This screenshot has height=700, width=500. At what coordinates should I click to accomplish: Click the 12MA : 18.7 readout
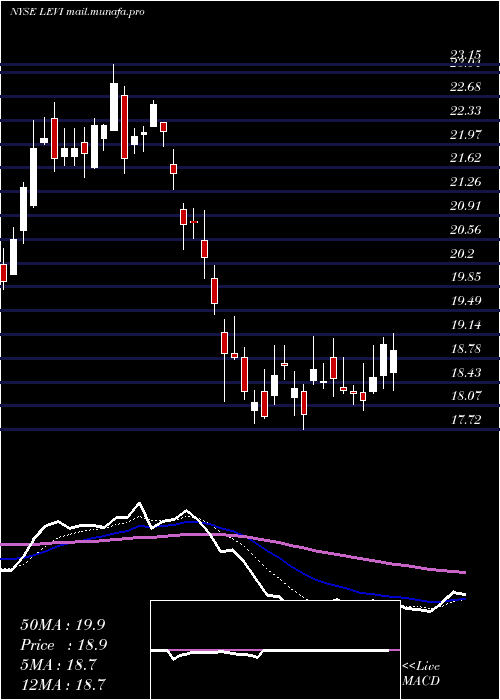click(63, 684)
